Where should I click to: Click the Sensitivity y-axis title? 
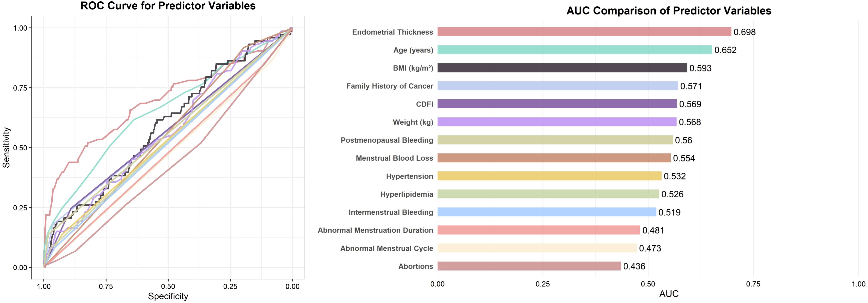click(x=6, y=148)
